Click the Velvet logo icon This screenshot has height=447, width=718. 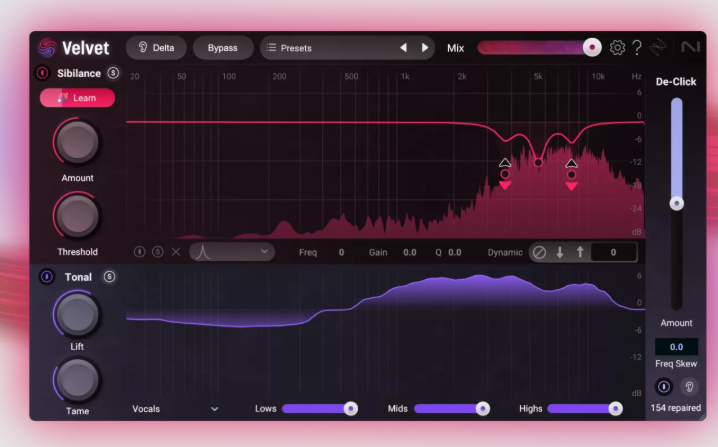pos(47,48)
